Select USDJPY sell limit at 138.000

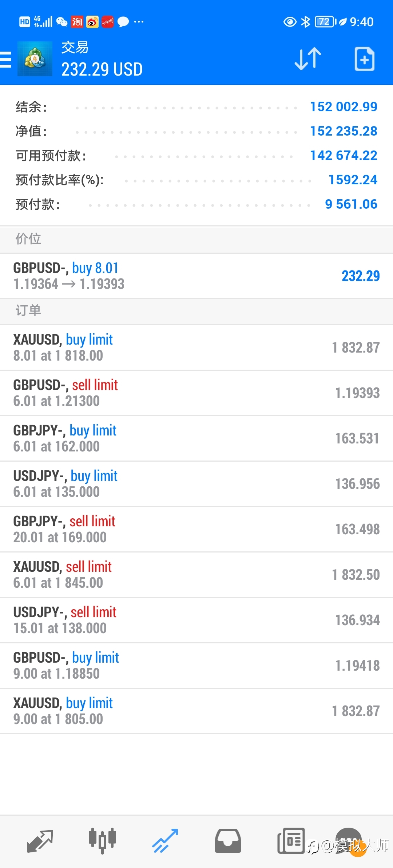coord(196,620)
